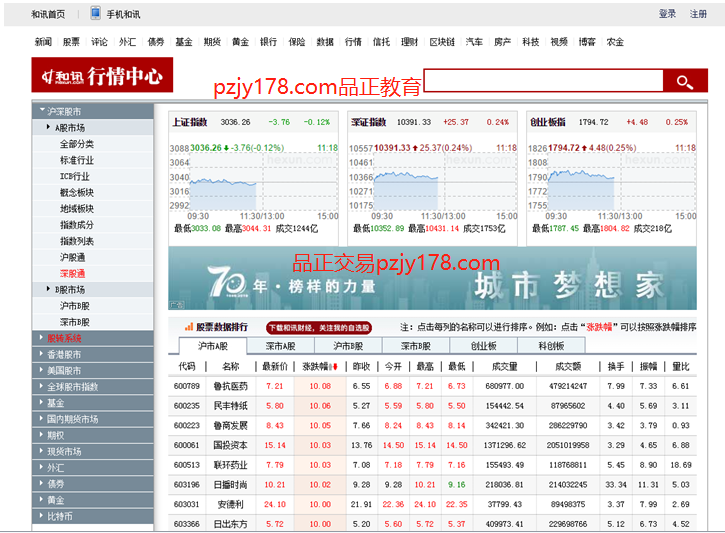This screenshot has height=533, width=725.
Task: Switch to the 深市B股 tab
Action: pos(416,346)
